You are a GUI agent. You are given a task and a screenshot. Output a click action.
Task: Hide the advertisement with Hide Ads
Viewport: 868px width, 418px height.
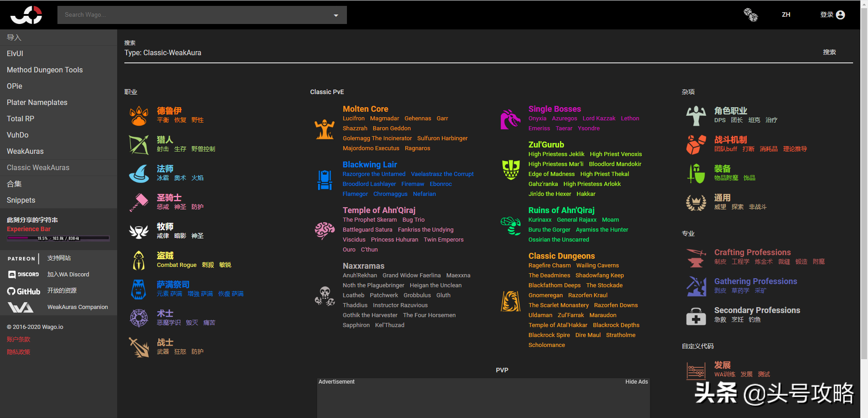pyautogui.click(x=636, y=382)
